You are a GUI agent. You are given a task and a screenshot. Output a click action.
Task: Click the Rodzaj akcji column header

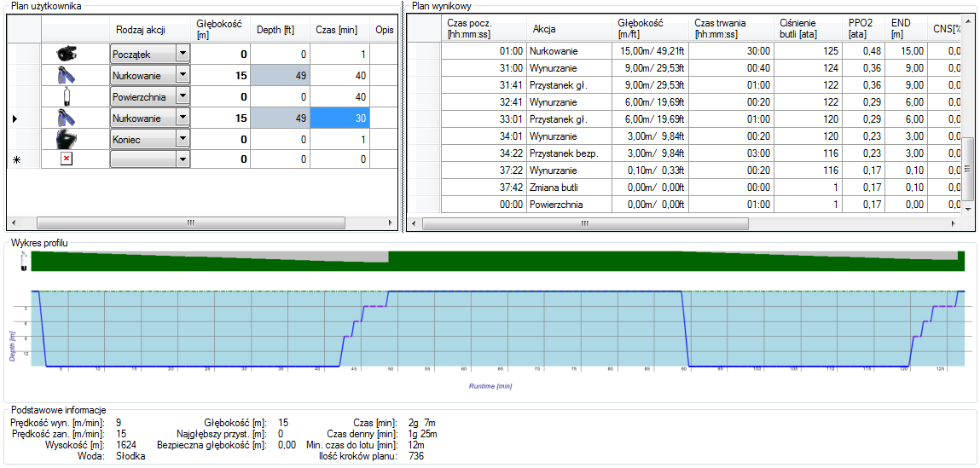pyautogui.click(x=149, y=29)
